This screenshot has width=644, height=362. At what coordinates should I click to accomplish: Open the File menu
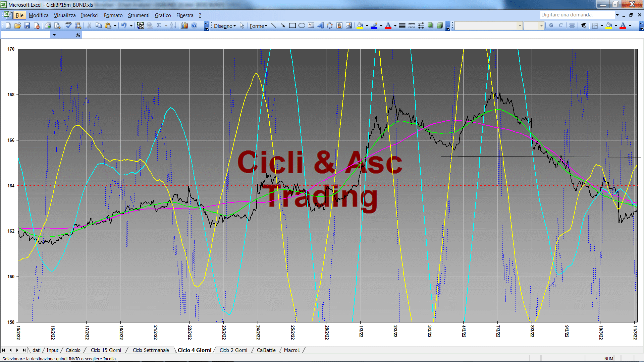19,15
